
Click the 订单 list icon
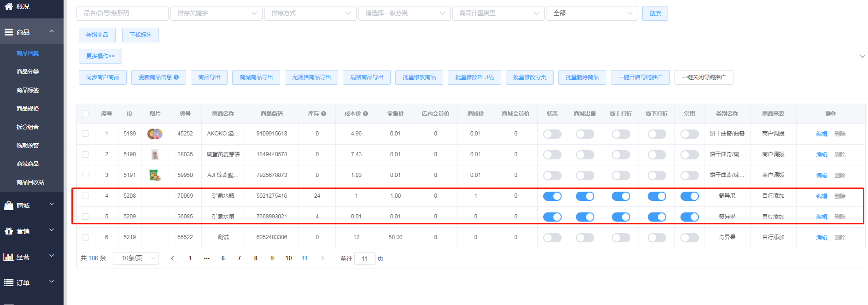[9, 283]
